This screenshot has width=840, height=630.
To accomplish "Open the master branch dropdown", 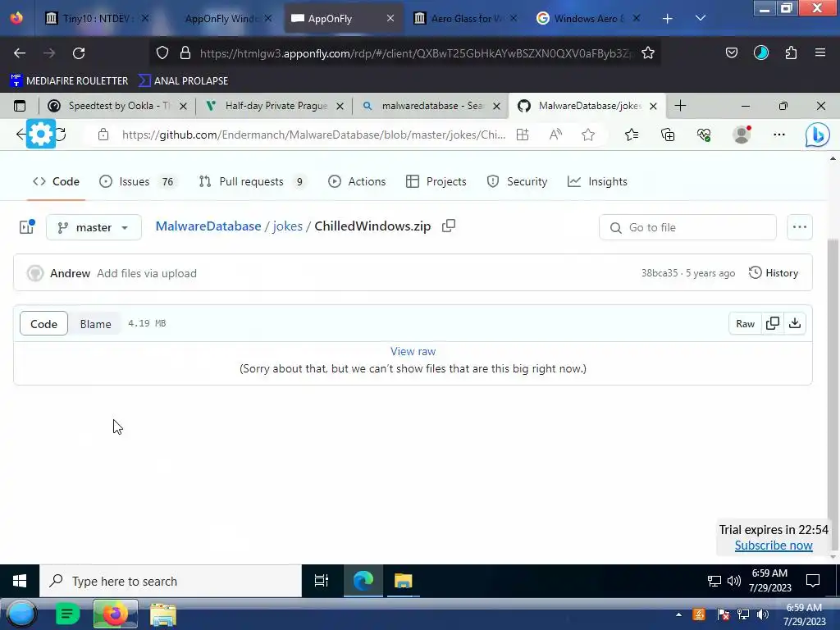I will click(94, 227).
